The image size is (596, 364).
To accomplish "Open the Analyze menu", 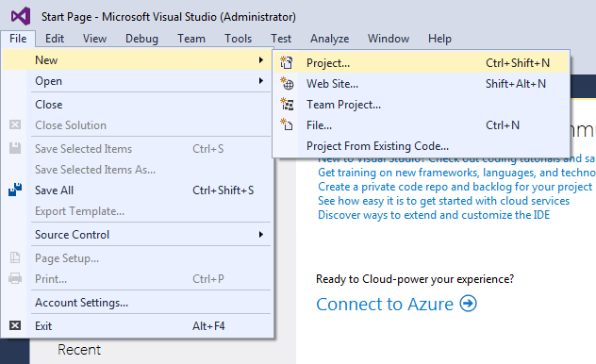I will pyautogui.click(x=329, y=39).
